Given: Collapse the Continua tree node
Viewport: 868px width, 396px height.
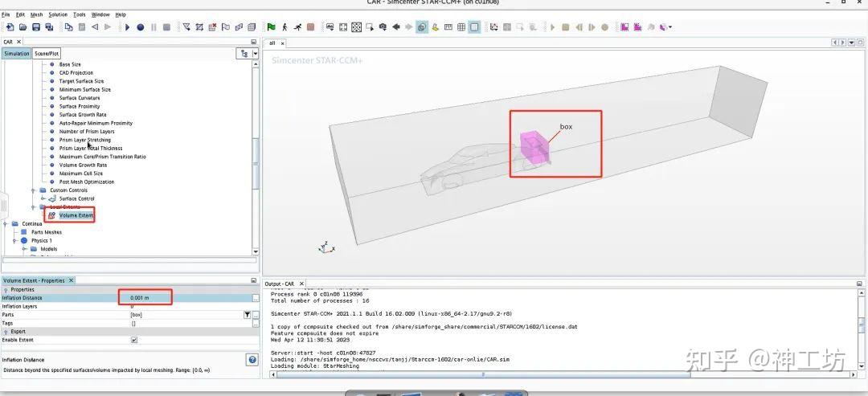Looking at the screenshot, I should pyautogui.click(x=5, y=224).
